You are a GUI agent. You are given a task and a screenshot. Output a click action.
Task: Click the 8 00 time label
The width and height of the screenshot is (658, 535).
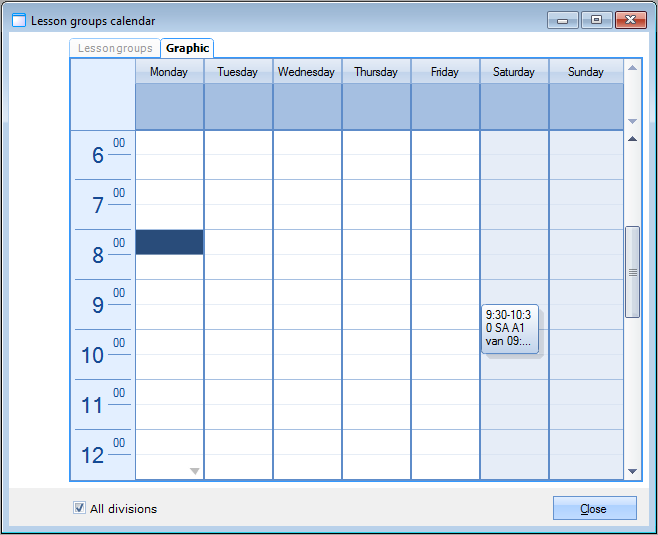pyautogui.click(x=103, y=255)
